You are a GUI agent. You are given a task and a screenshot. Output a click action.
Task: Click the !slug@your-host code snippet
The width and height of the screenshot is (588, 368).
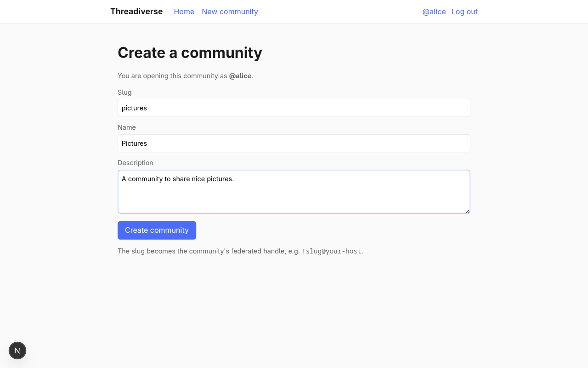331,251
